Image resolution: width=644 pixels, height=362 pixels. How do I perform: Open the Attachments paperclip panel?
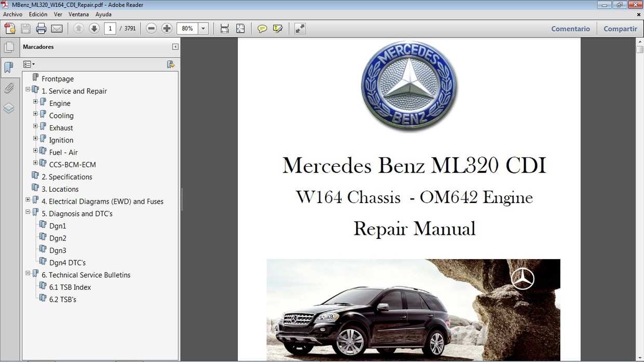(x=9, y=88)
